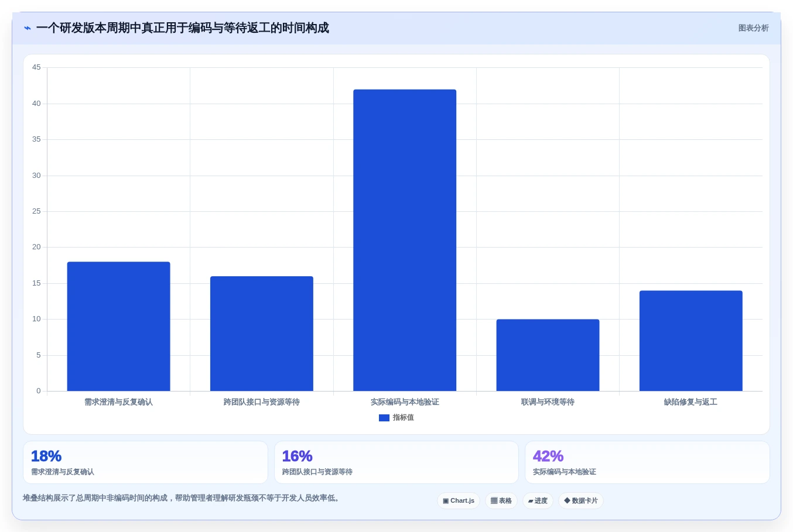The width and height of the screenshot is (793, 532).
Task: Click y-axis value 45
Action: tap(36, 67)
